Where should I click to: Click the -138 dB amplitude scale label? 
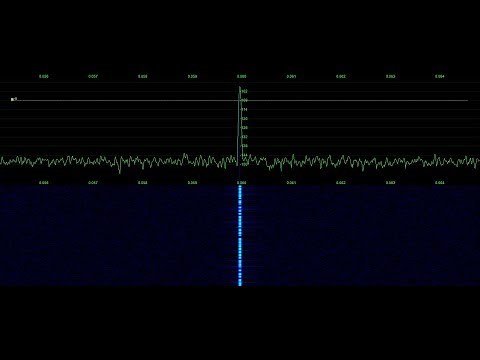(x=244, y=146)
